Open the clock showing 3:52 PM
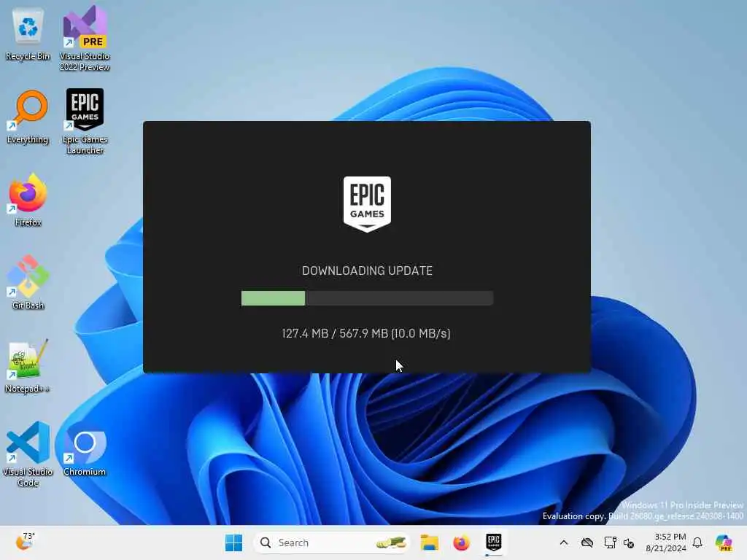The height and width of the screenshot is (560, 747). point(665,542)
